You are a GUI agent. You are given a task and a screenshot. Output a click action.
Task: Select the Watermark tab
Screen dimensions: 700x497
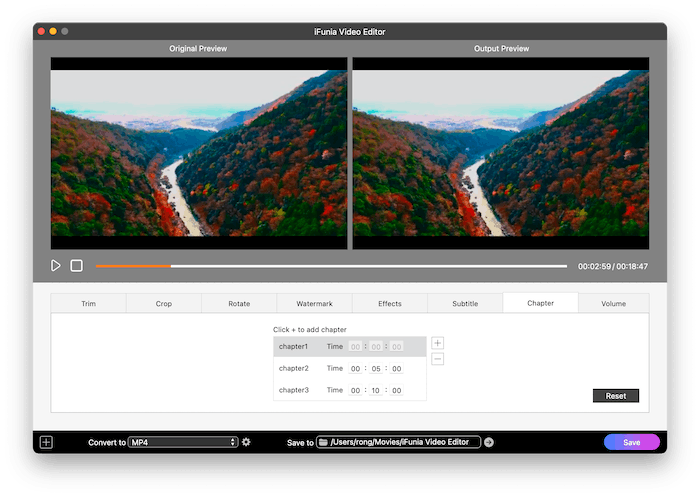tap(314, 303)
